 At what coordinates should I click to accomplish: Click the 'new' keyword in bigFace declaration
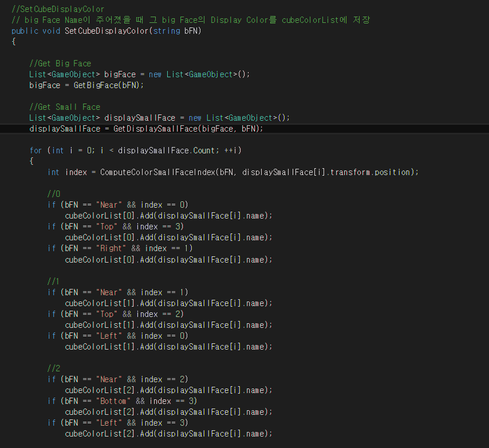155,74
